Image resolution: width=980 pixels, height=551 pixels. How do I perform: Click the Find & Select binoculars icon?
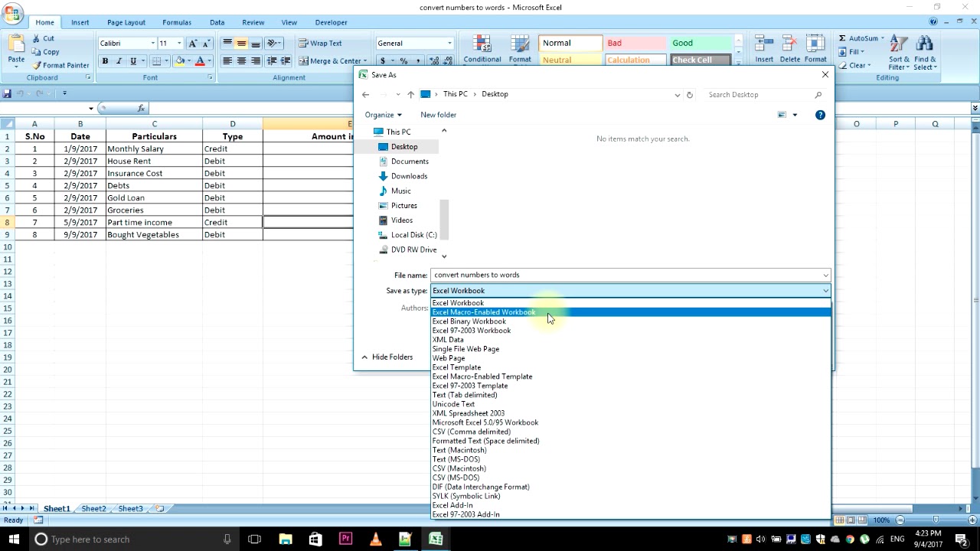tap(924, 44)
